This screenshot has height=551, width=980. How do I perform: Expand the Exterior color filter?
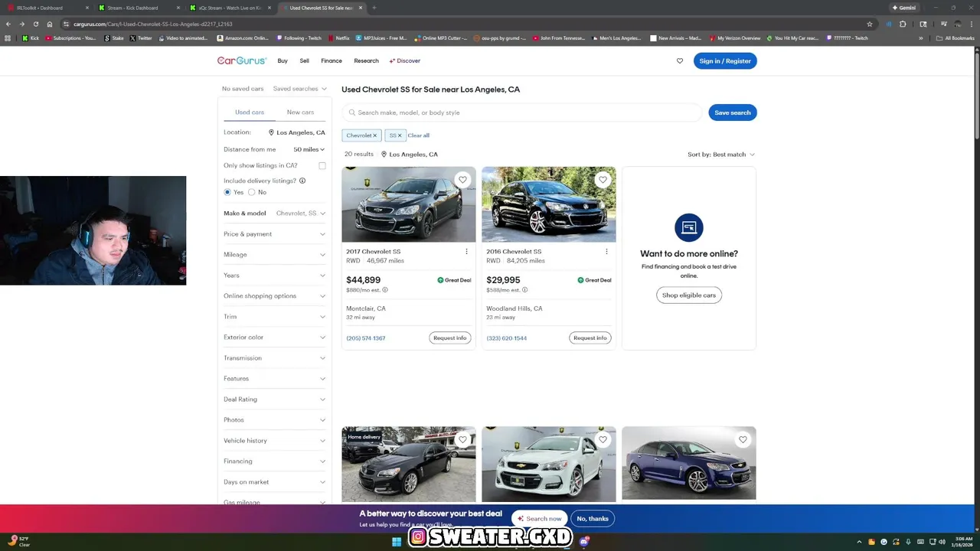pyautogui.click(x=274, y=337)
